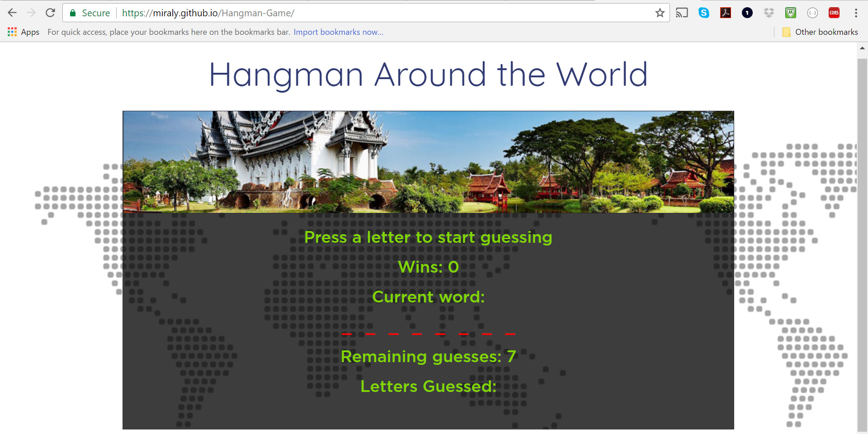Click 'Press a letter to start guessing' text
Viewport: 868px width, 434px height.
[x=428, y=237]
